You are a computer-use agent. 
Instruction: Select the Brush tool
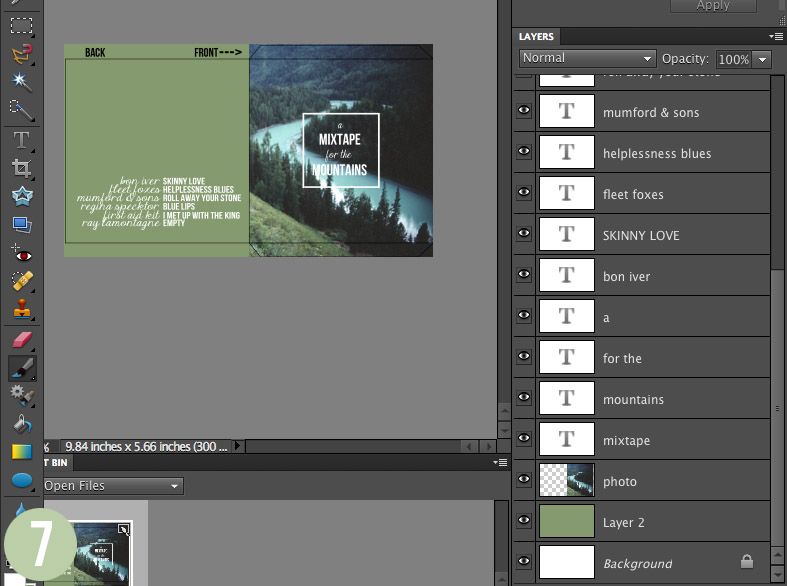point(22,368)
